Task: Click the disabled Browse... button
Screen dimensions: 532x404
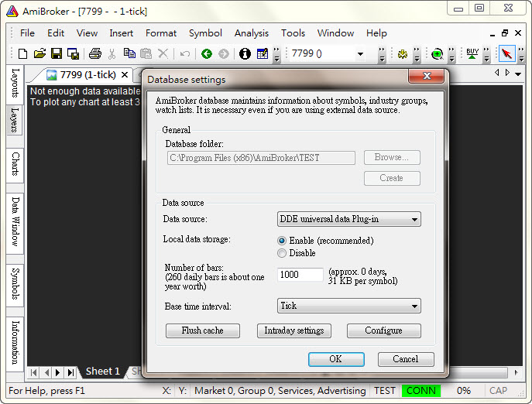Action: pos(392,157)
